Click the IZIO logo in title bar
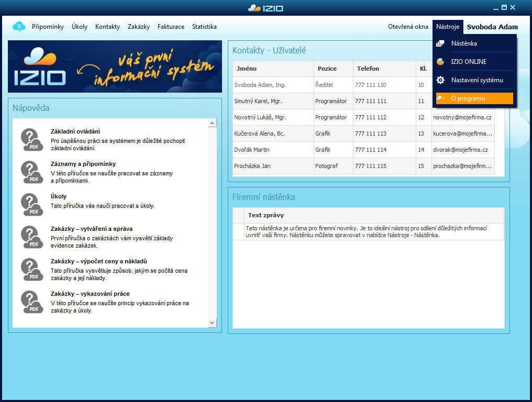Screen dimensions: 532x402 click(x=265, y=8)
